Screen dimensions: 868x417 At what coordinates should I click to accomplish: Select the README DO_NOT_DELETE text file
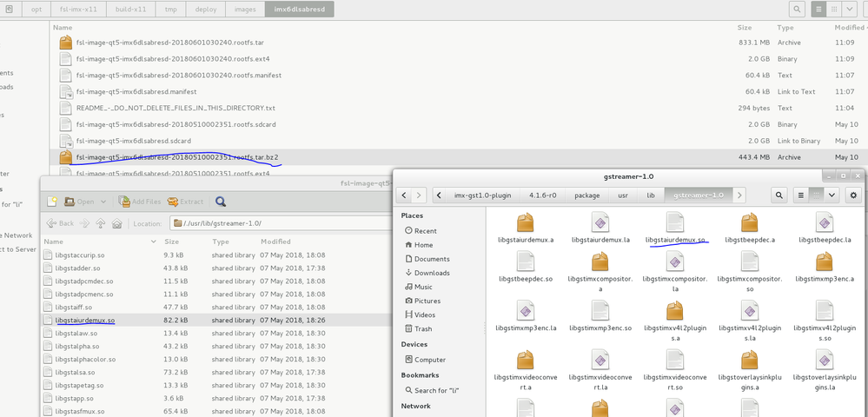pos(176,108)
